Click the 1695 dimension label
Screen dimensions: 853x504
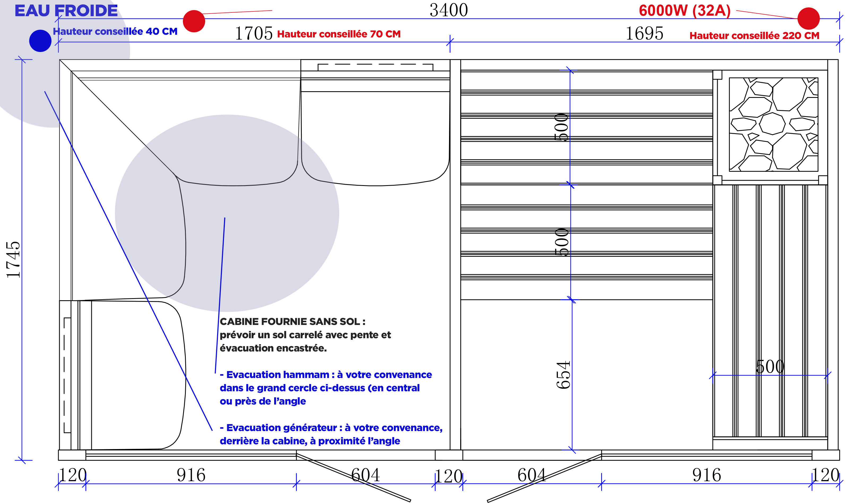pos(644,33)
